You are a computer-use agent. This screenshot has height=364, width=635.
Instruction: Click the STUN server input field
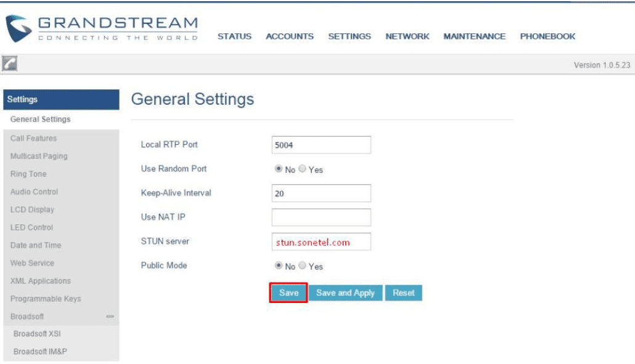321,242
